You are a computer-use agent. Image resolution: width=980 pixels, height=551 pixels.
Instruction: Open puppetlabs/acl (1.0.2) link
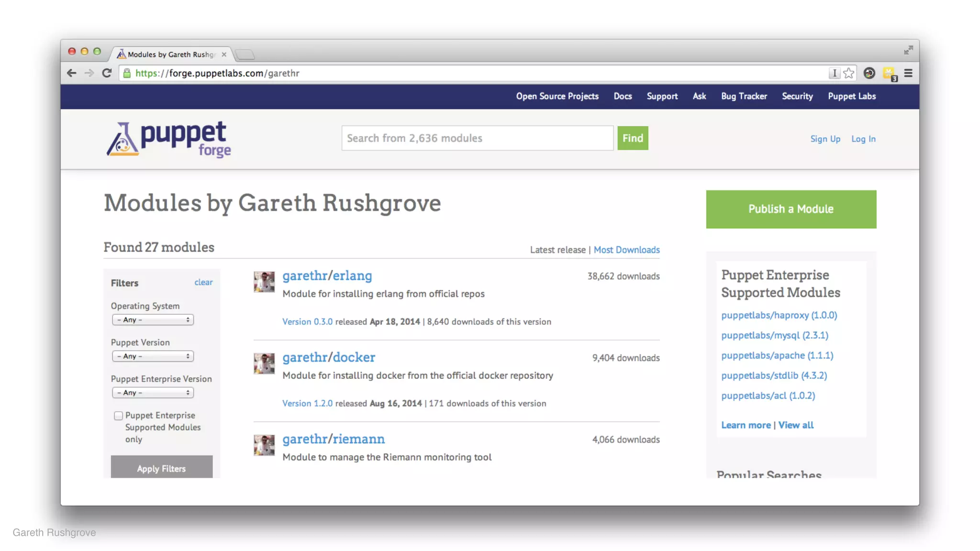[768, 396]
